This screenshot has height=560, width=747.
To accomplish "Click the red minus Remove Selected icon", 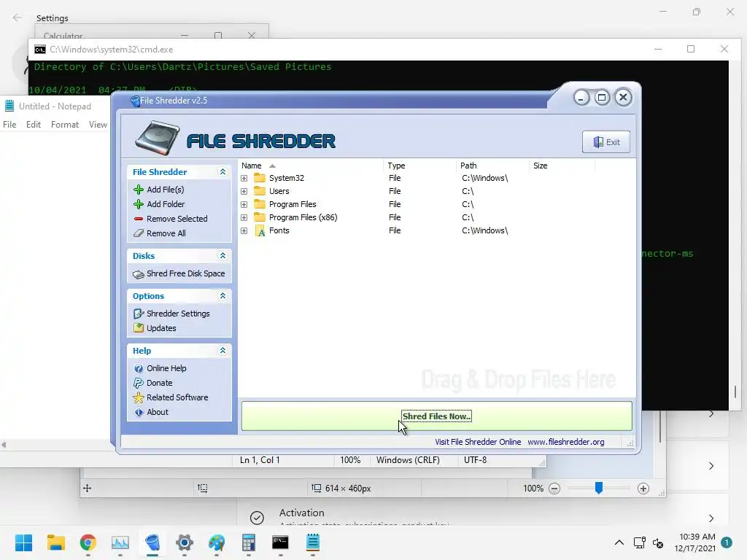I will [139, 219].
